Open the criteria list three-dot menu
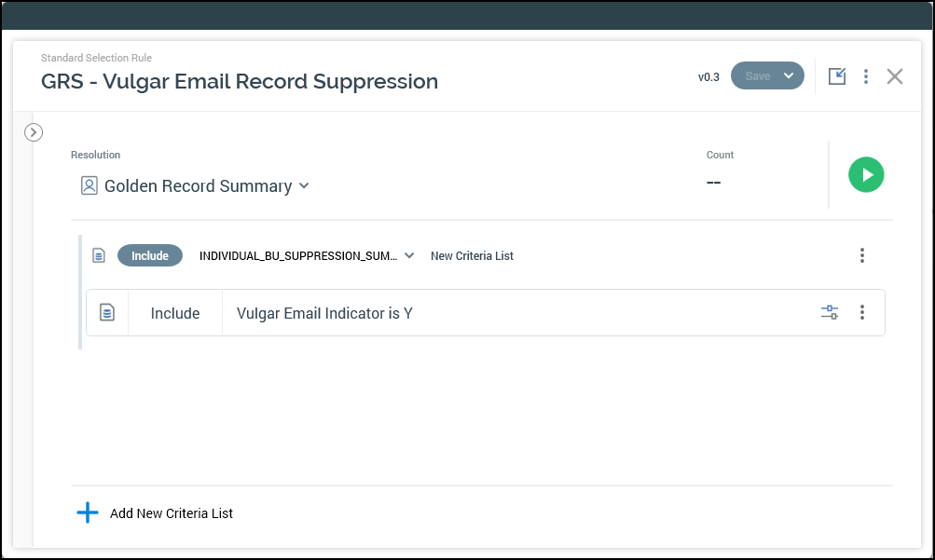Viewport: 935px width, 560px height. point(862,255)
